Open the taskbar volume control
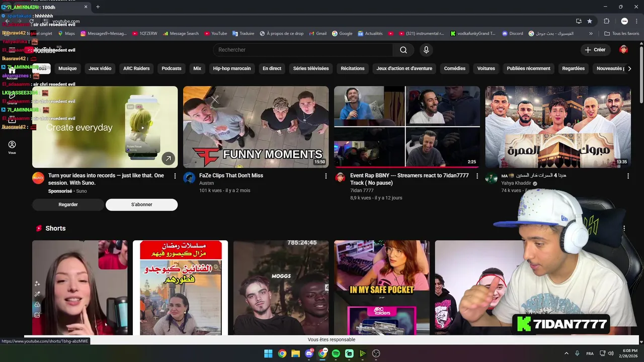The width and height of the screenshot is (644, 362). pos(610,353)
